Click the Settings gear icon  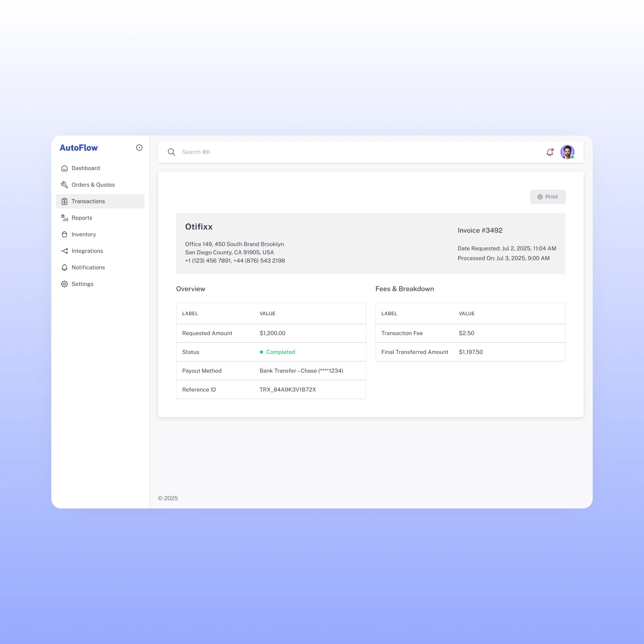click(x=64, y=284)
